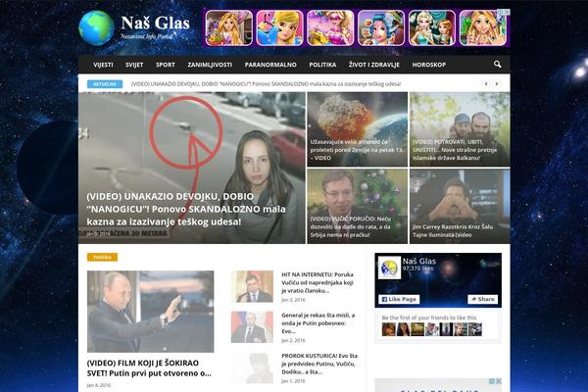The width and height of the screenshot is (588, 392).
Task: Show previous headline in news ticker
Action: pyautogui.click(x=486, y=84)
